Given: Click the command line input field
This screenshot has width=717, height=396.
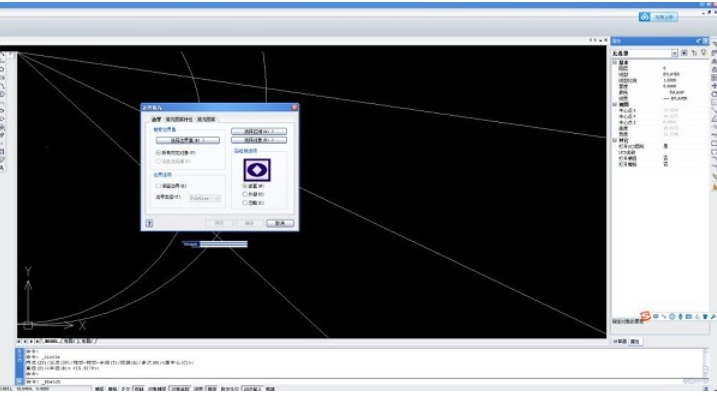Looking at the screenshot, I should click(361, 381).
